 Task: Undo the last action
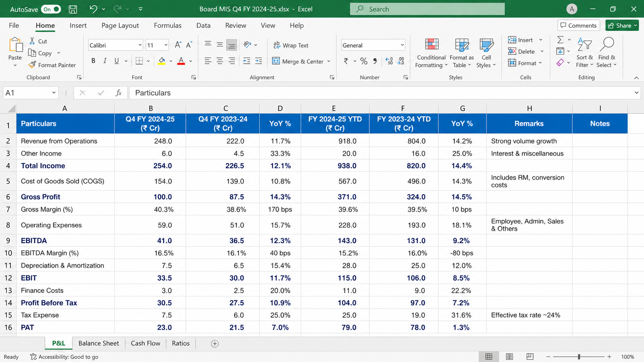[x=93, y=9]
